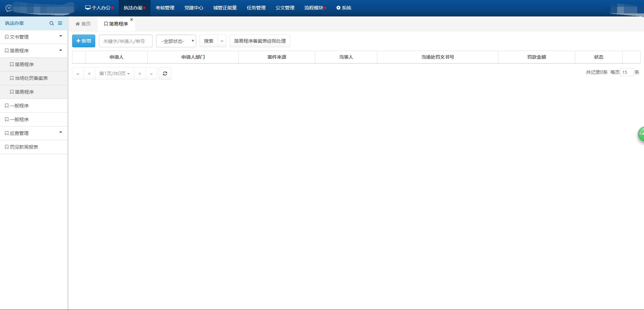
Task: Expand the 巡查管理 sidebar section
Action: [34, 133]
